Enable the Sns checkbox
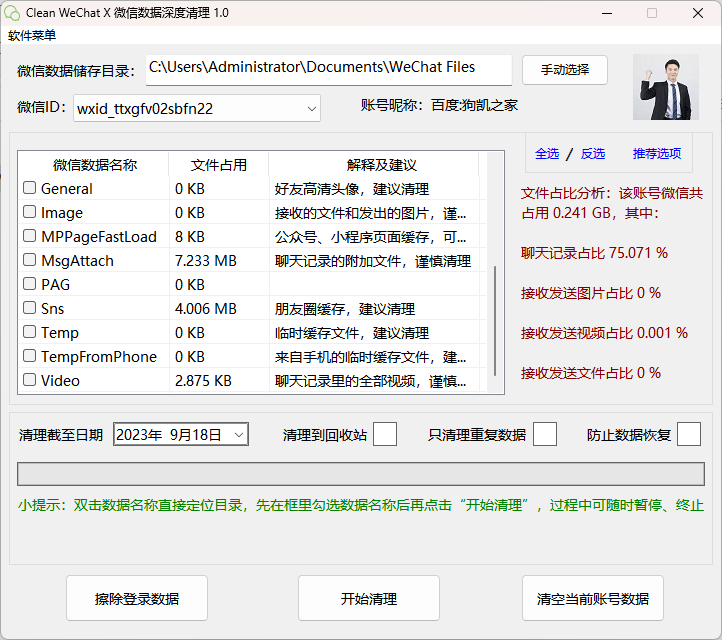Screen dimensions: 722x640 point(29,308)
